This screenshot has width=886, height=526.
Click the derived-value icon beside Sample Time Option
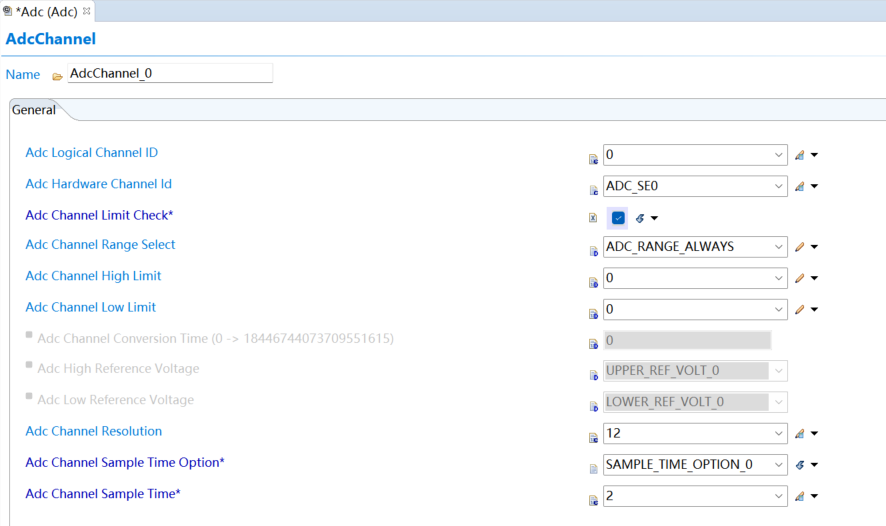click(x=799, y=465)
